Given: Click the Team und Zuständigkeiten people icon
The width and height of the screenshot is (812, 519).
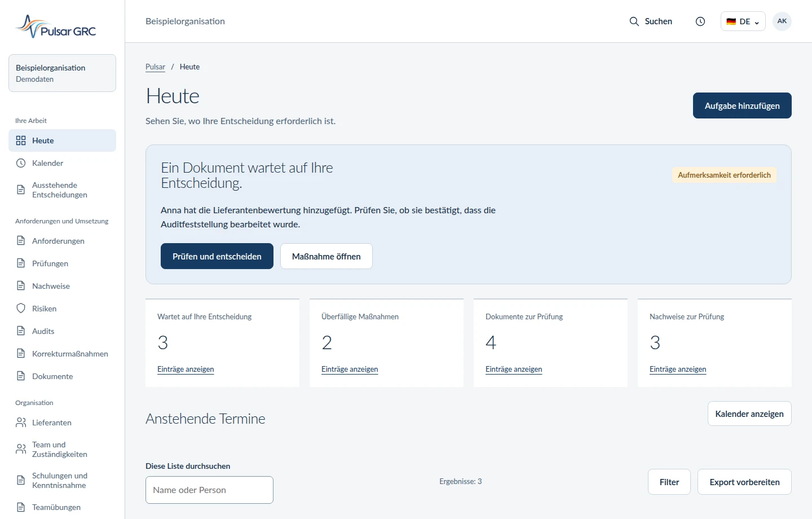Looking at the screenshot, I should coord(21,449).
